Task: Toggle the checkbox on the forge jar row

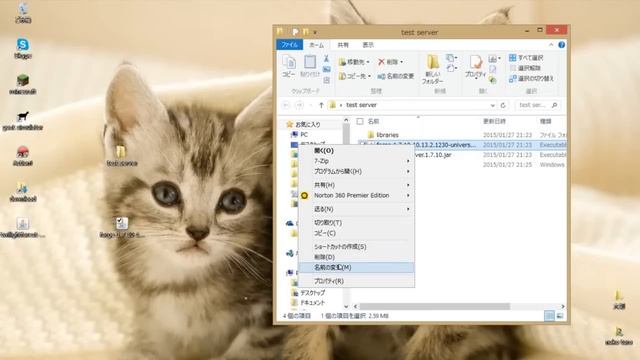Action: coord(361,144)
